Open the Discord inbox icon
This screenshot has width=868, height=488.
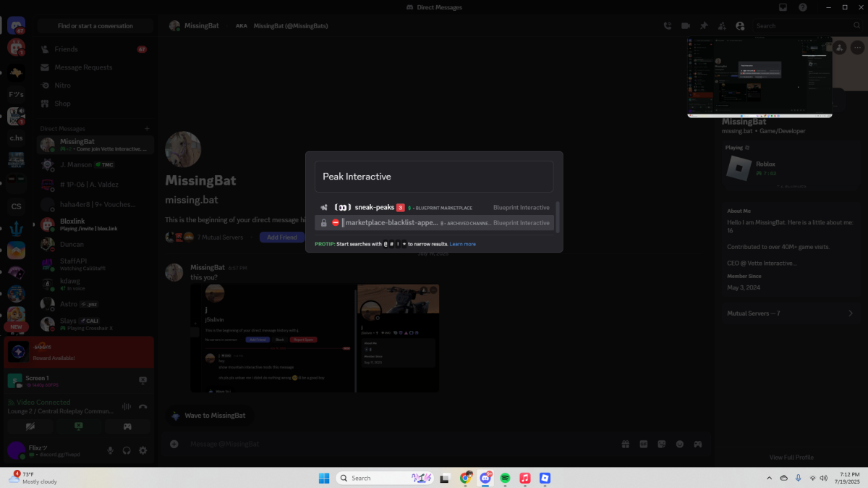(783, 7)
